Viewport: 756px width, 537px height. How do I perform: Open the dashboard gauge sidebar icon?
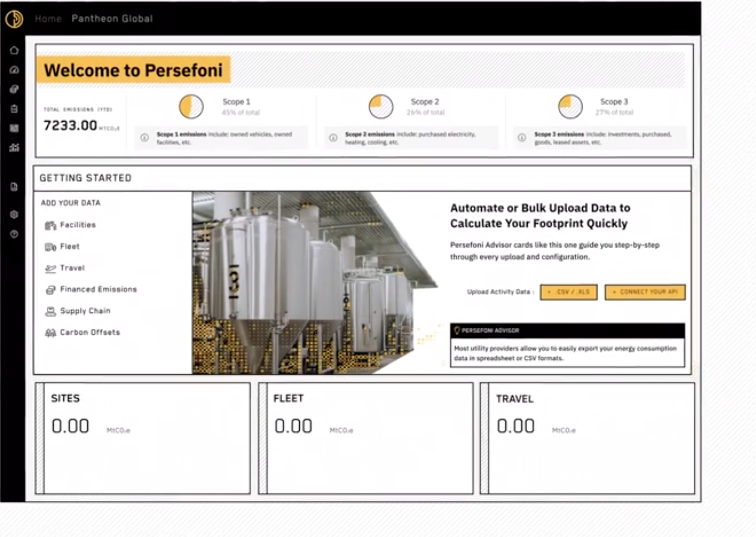[x=14, y=70]
